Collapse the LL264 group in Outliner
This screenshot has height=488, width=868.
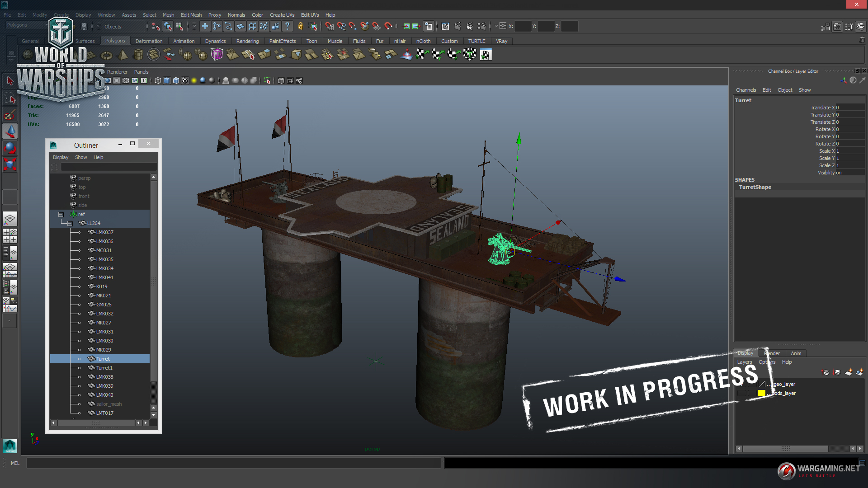point(70,223)
